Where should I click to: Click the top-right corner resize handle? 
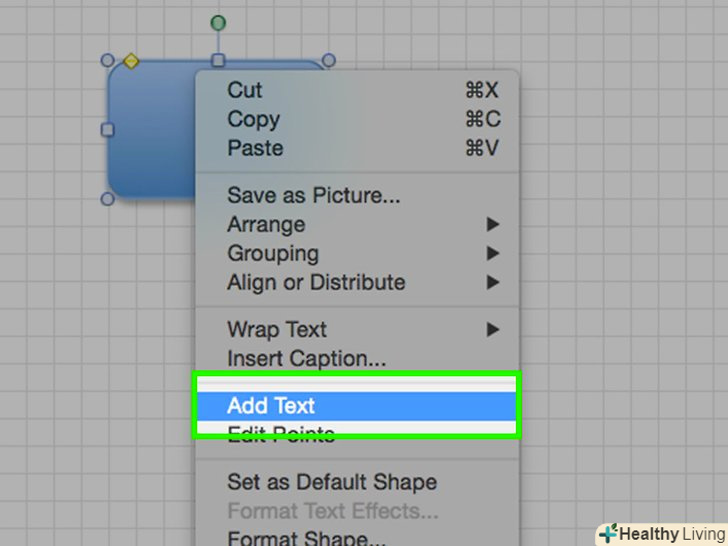[x=328, y=61]
